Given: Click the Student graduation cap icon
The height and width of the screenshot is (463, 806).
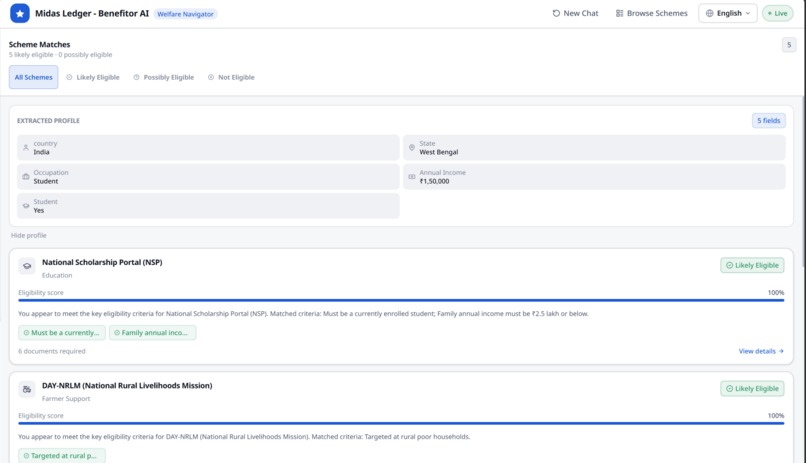Looking at the screenshot, I should pos(26,206).
